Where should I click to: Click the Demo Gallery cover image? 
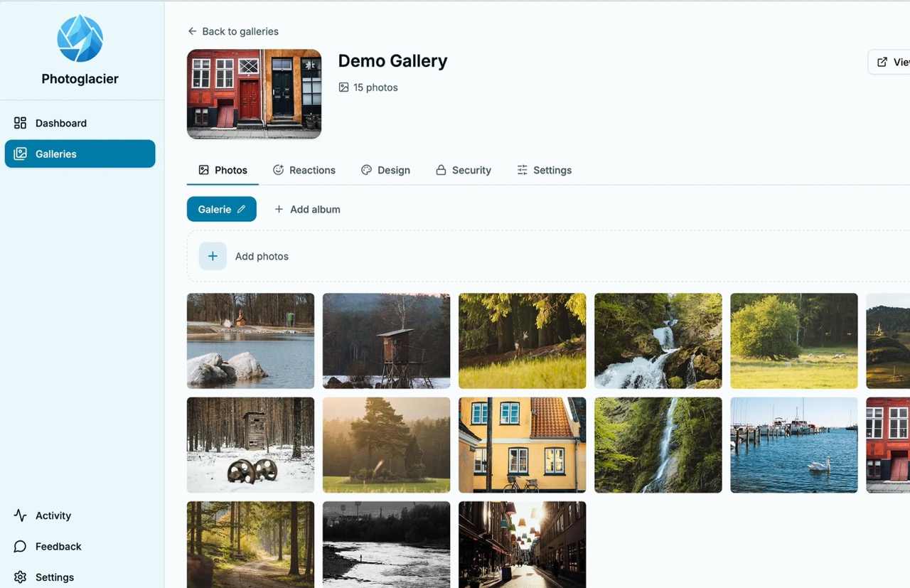click(x=254, y=93)
